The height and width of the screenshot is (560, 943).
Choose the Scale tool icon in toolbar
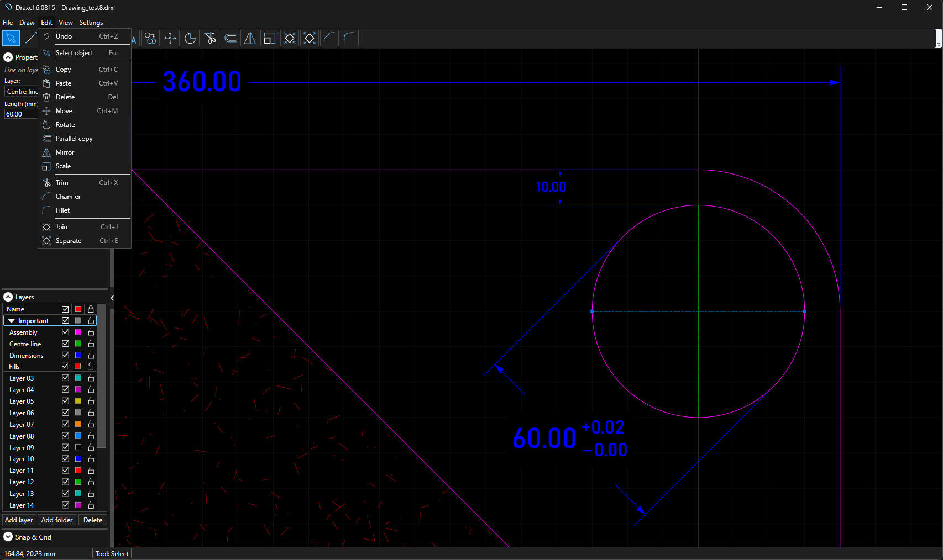pos(270,38)
